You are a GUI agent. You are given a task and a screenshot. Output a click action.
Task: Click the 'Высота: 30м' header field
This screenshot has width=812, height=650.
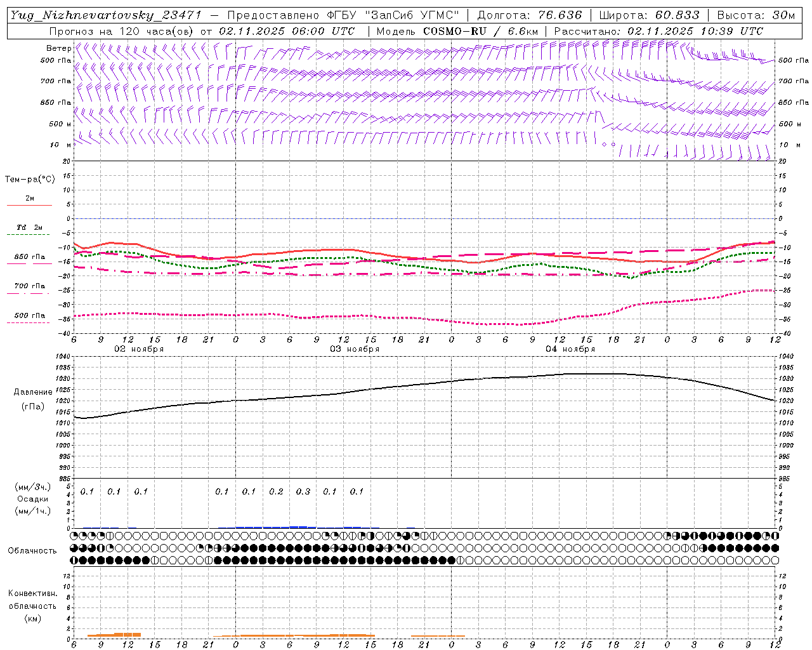756,15
